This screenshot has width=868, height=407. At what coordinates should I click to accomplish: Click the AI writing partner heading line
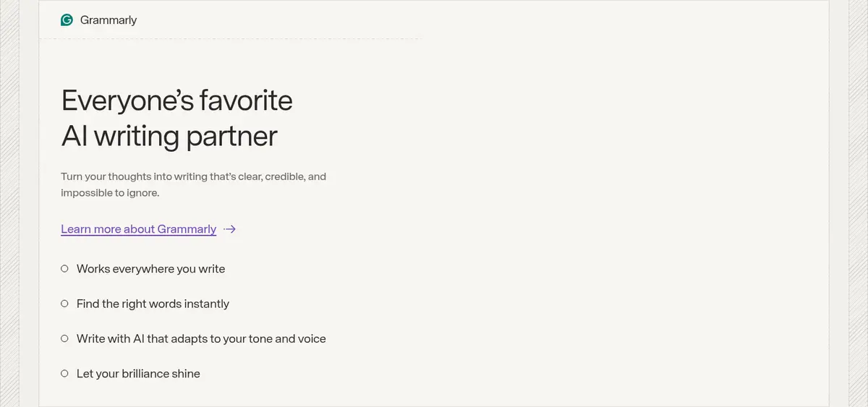[169, 136]
